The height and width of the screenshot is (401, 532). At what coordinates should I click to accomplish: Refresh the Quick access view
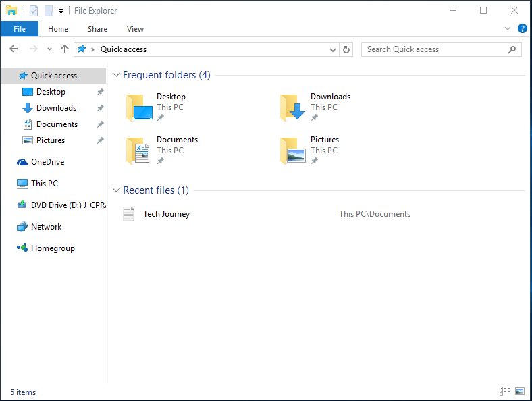(346, 49)
